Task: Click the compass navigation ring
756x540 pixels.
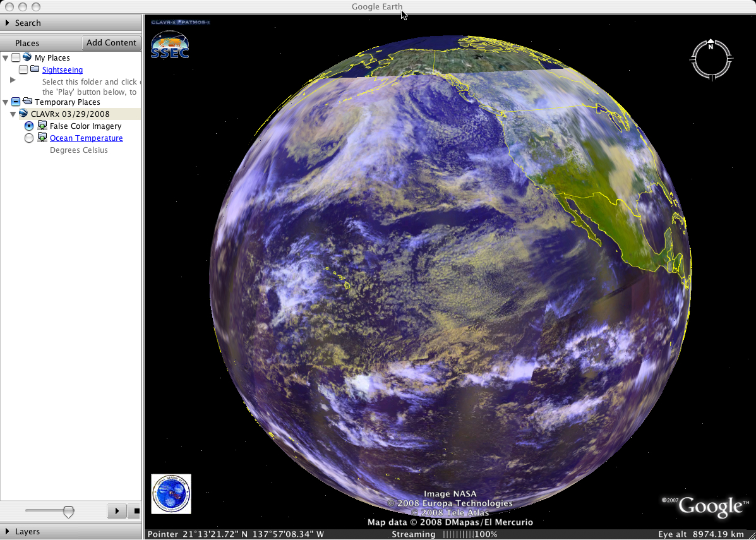Action: coord(712,60)
